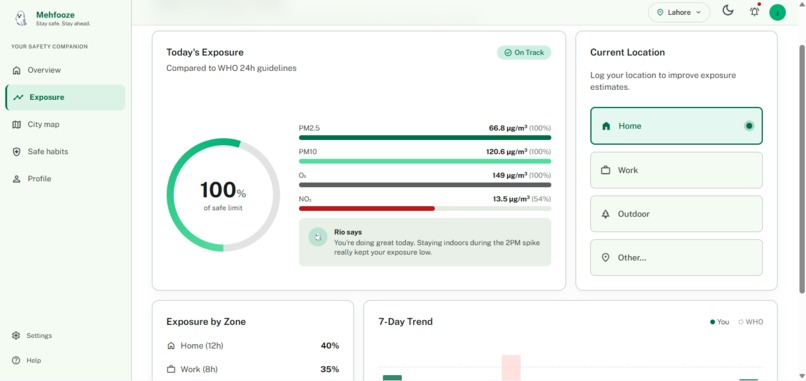Toggle the 'WHO' legend in 7-Day Trend

pos(750,322)
